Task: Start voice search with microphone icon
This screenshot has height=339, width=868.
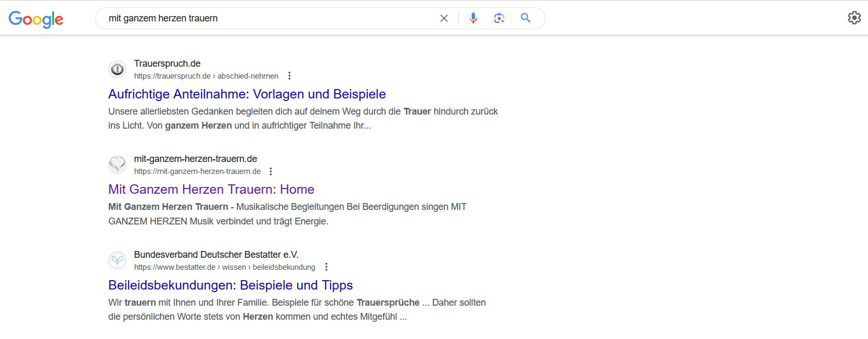Action: (x=473, y=18)
